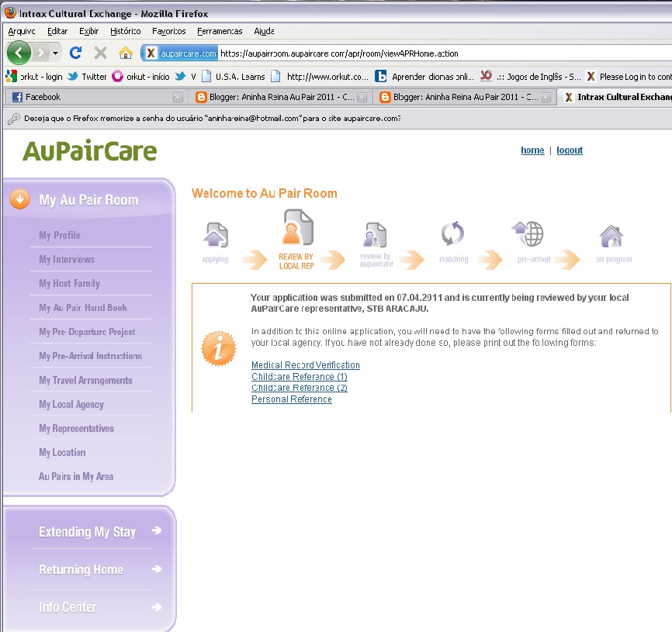Viewport: 672px width, 632px height.
Task: Open My Profile in sidebar
Action: click(59, 235)
